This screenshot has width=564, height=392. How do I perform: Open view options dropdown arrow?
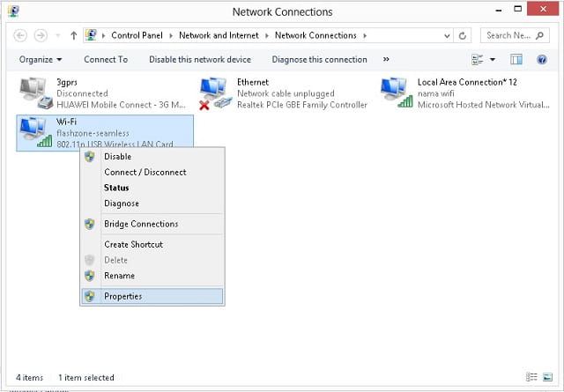pyautogui.click(x=493, y=59)
